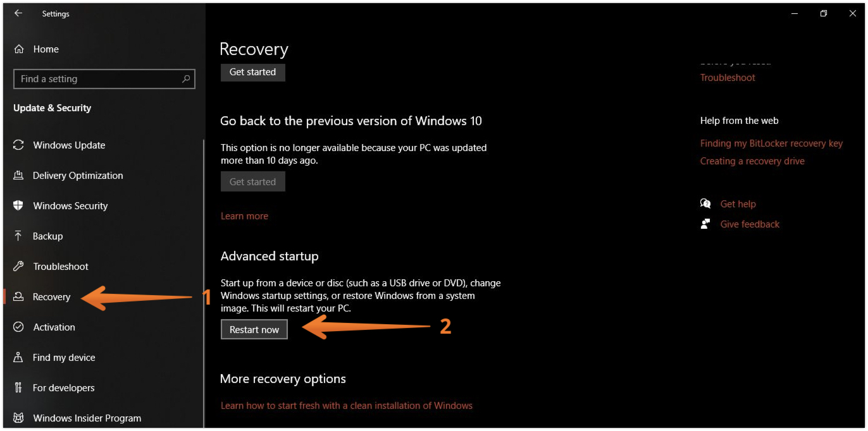Image resolution: width=868 pixels, height=431 pixels.
Task: Select the Find my device icon
Action: pos(19,357)
